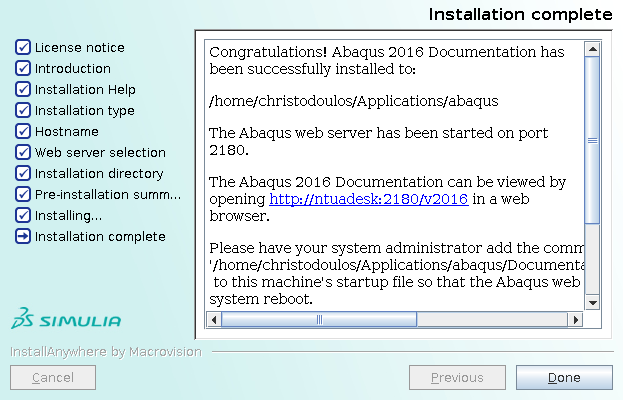Click the vertical scrollbar down arrow

coord(592,303)
